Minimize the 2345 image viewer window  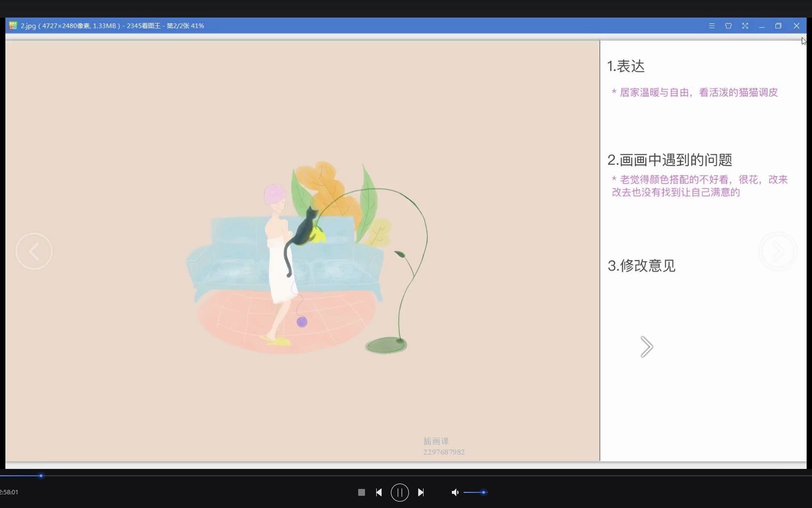762,26
